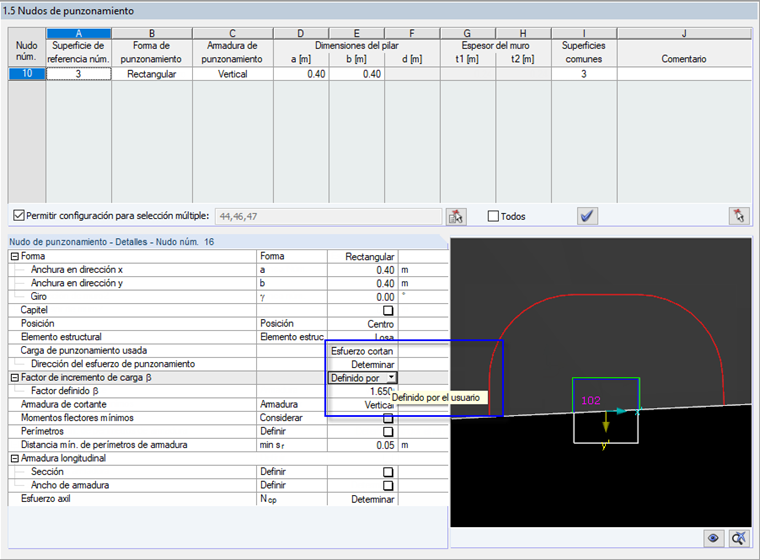The width and height of the screenshot is (760, 560).
Task: Toggle the eye view mode button
Action: click(713, 538)
